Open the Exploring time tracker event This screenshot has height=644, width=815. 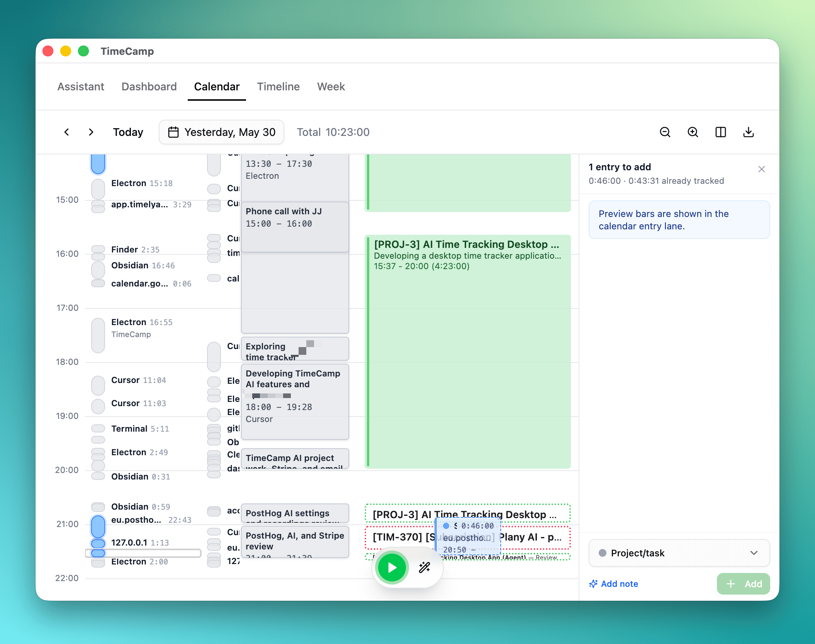pyautogui.click(x=295, y=349)
